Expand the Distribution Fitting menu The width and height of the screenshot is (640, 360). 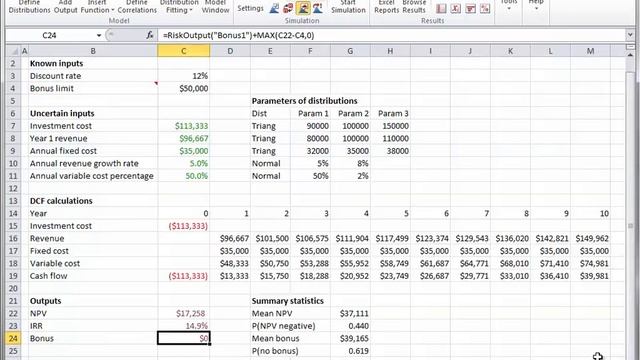(x=179, y=7)
